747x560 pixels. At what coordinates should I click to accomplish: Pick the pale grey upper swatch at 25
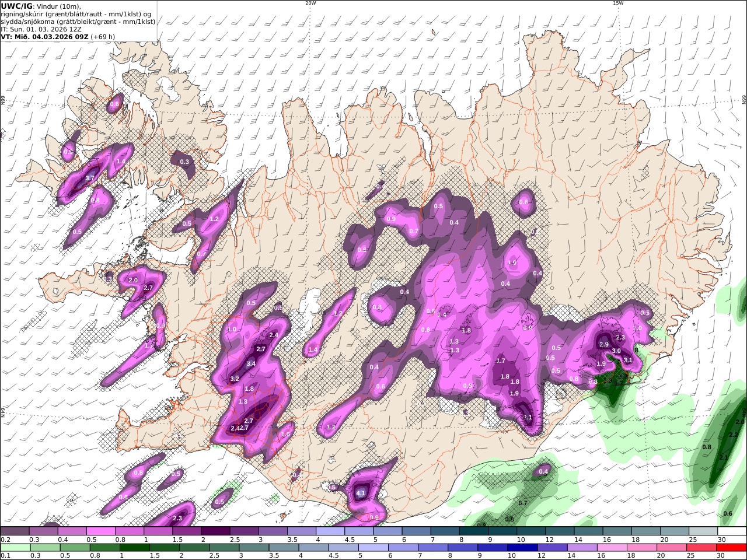(x=704, y=531)
